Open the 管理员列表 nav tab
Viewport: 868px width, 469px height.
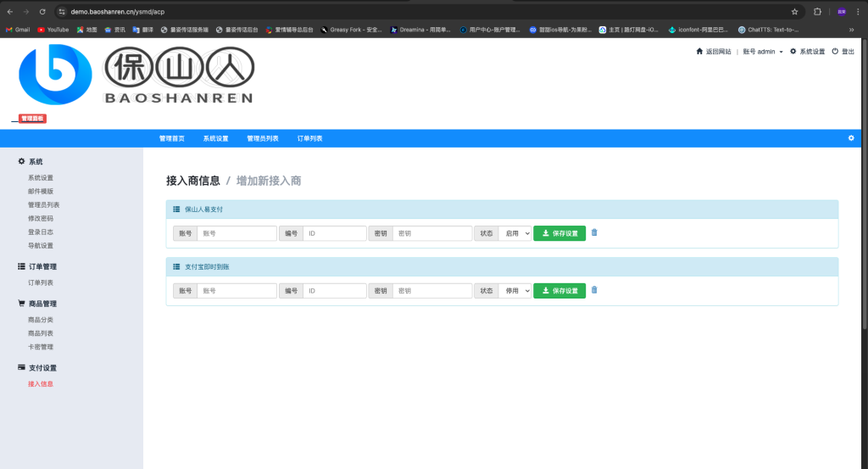[x=263, y=138]
